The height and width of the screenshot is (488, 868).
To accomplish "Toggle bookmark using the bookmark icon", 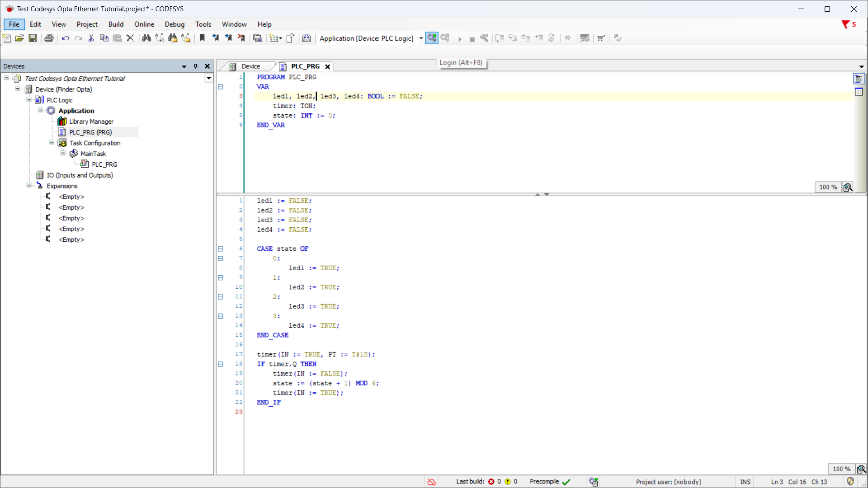I will click(x=202, y=38).
